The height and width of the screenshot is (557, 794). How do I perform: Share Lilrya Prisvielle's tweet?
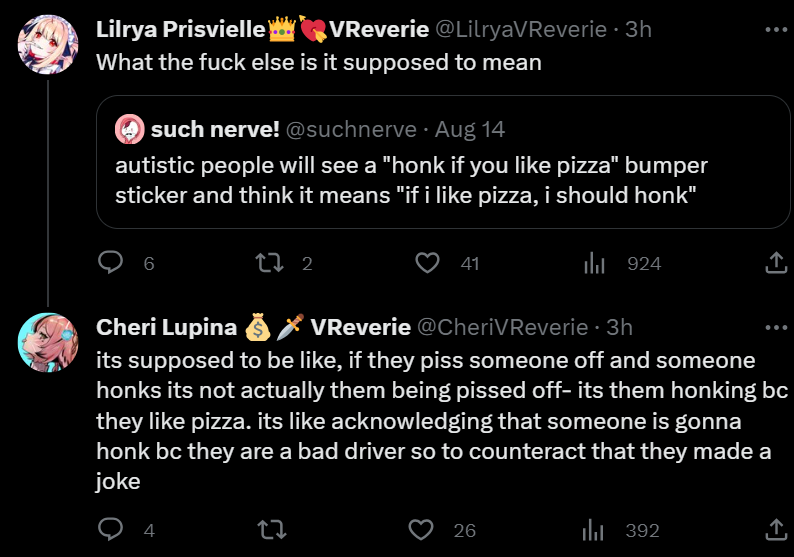[x=775, y=263]
